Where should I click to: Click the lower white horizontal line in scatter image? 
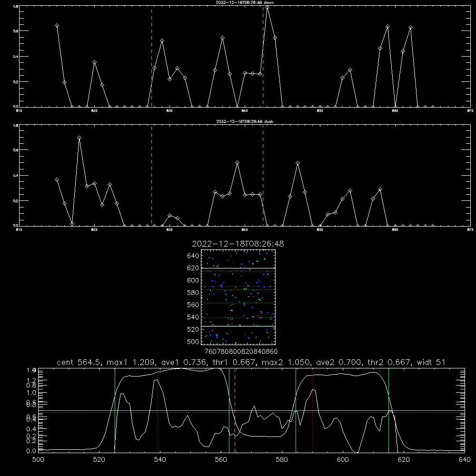click(x=238, y=326)
